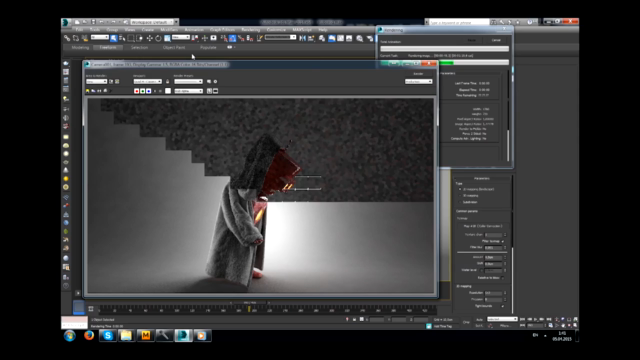Click Render button in frame window
Screen dimensions: 640x360
pyautogui.click(x=418, y=74)
